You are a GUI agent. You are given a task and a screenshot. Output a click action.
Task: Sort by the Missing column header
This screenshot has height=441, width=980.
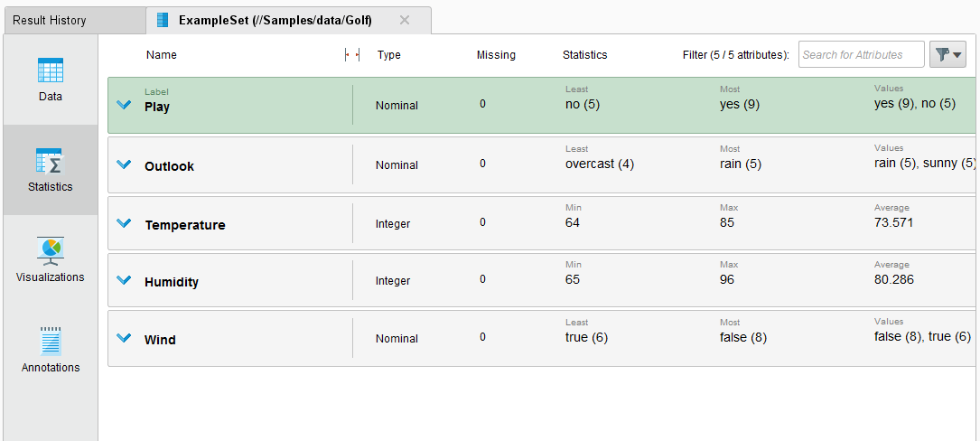(496, 55)
